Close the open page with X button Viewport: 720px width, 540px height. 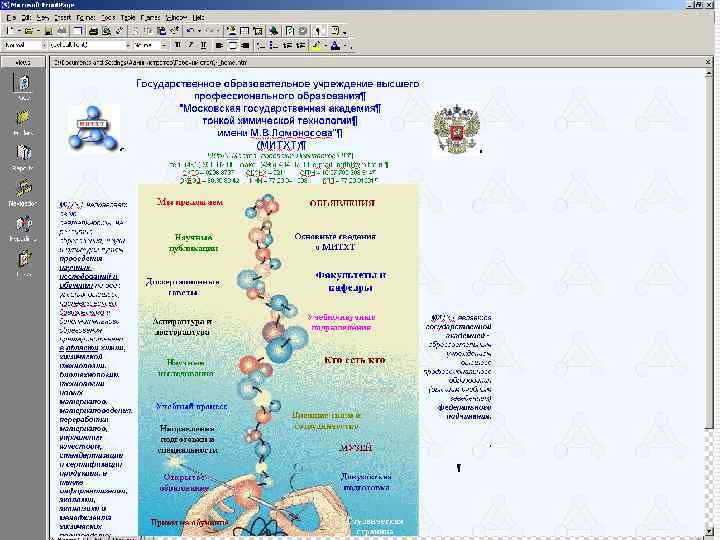(708, 62)
